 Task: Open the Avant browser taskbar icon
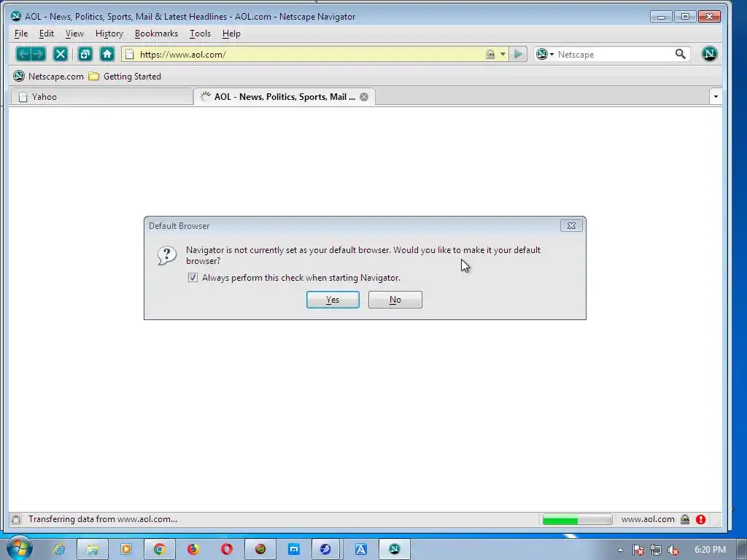[360, 549]
